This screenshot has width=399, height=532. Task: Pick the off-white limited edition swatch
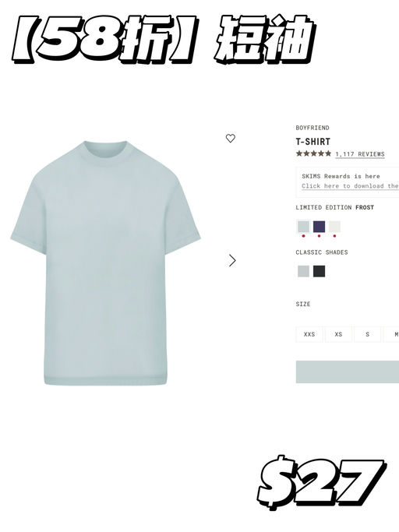(x=334, y=227)
